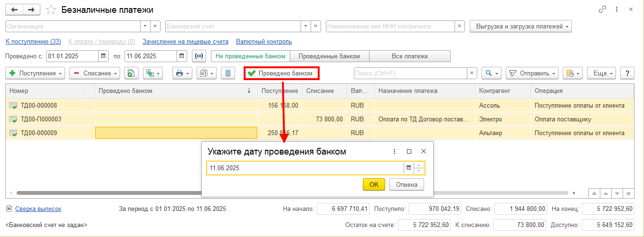The width and height of the screenshot is (644, 237).
Task: Open the Валютный контроль link
Action: [x=264, y=42]
